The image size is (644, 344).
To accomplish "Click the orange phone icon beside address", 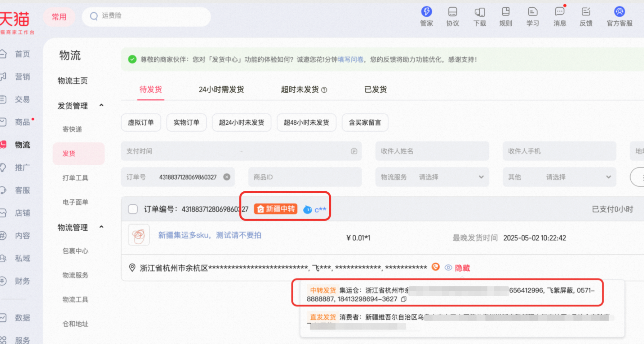I will pos(435,267).
